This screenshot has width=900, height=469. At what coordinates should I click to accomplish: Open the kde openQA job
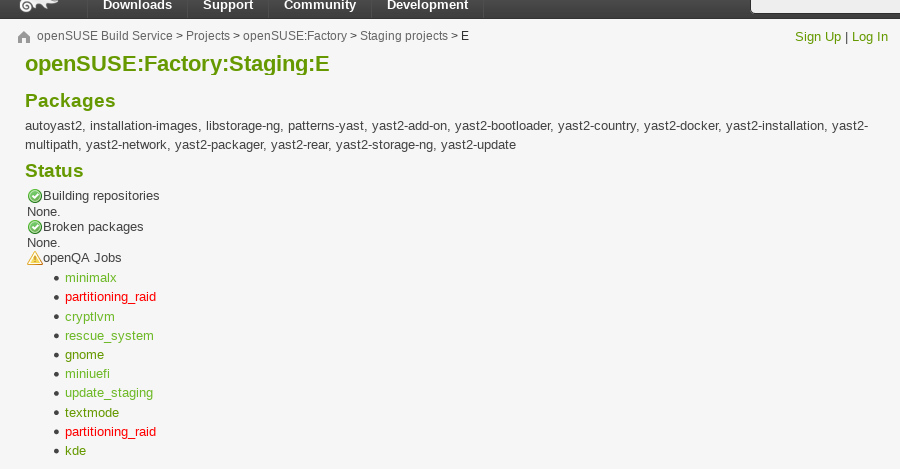click(76, 451)
